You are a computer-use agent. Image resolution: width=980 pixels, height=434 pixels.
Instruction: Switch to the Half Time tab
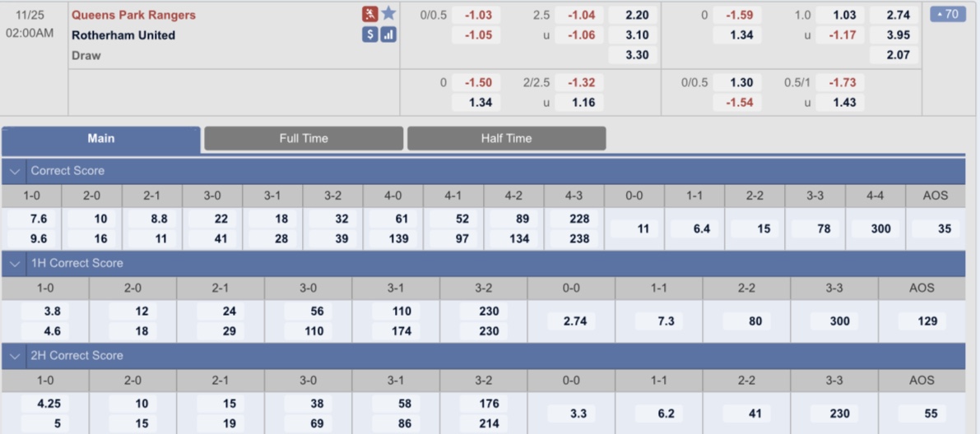coord(506,139)
